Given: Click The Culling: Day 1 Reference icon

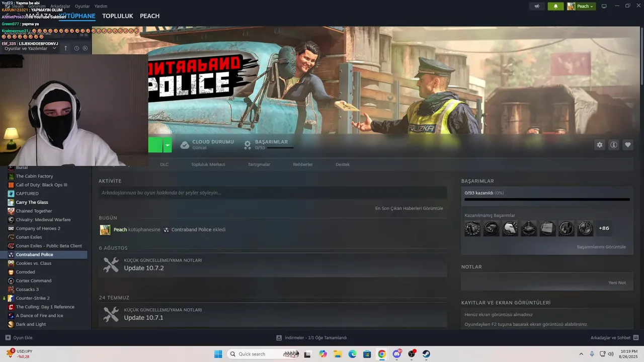Looking at the screenshot, I should click(x=11, y=307).
